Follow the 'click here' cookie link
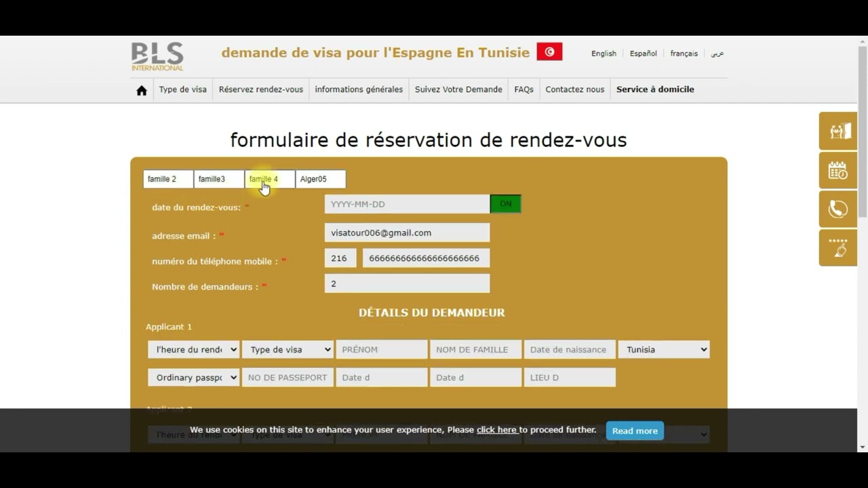The image size is (868, 488). click(x=496, y=430)
